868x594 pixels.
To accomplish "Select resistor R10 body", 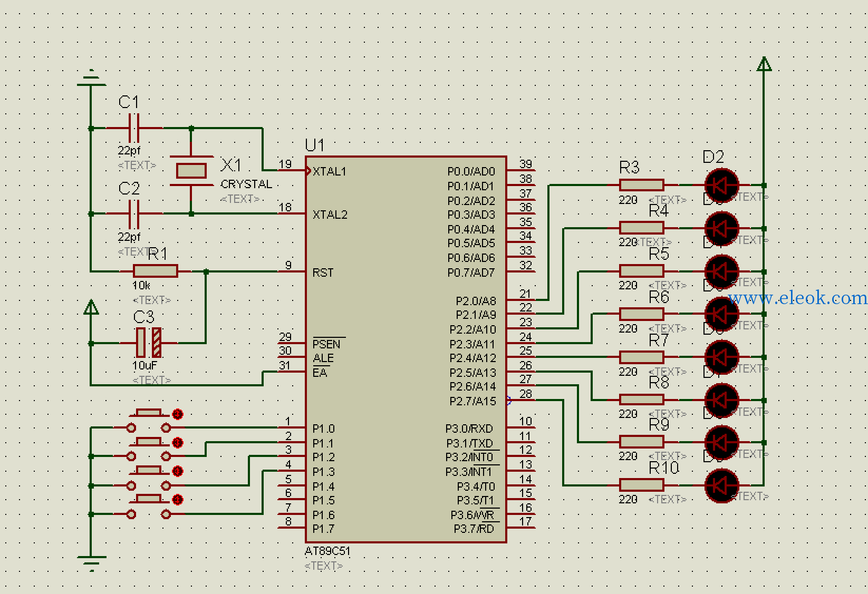I will click(x=641, y=485).
